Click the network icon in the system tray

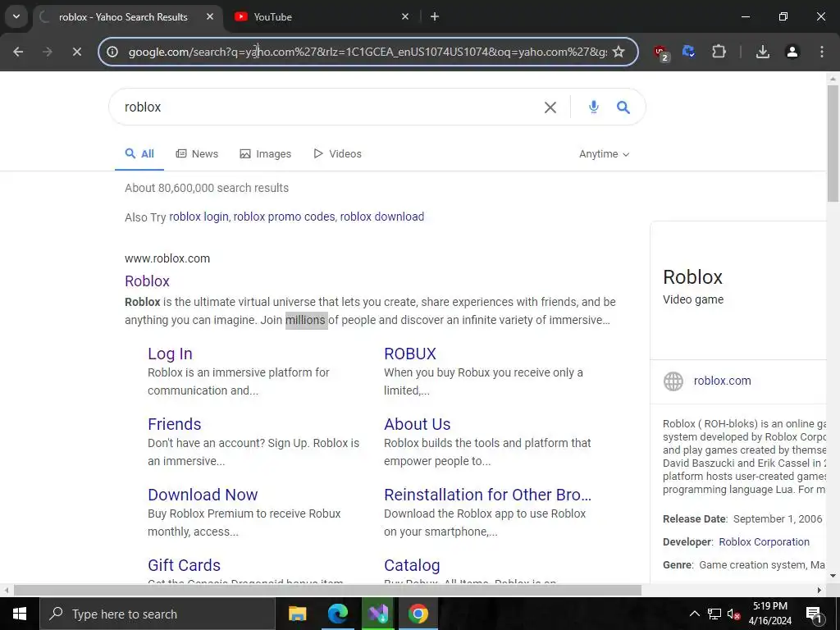coord(714,614)
